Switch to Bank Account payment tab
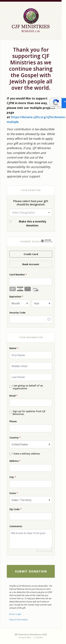Viewport: 66px width, 644px height. click(31, 264)
